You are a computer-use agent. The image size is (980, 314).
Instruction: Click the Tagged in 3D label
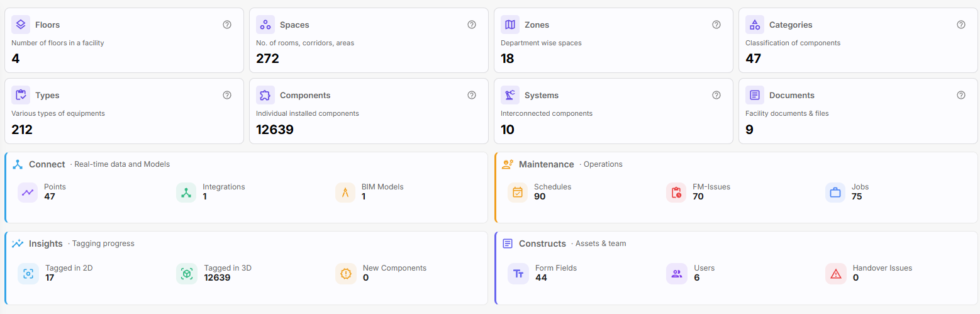228,268
